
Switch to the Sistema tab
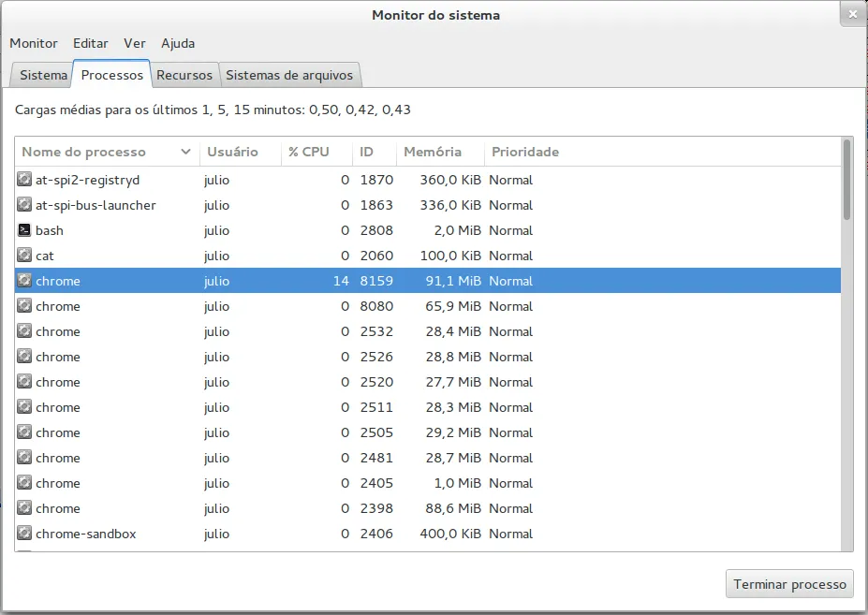point(43,75)
